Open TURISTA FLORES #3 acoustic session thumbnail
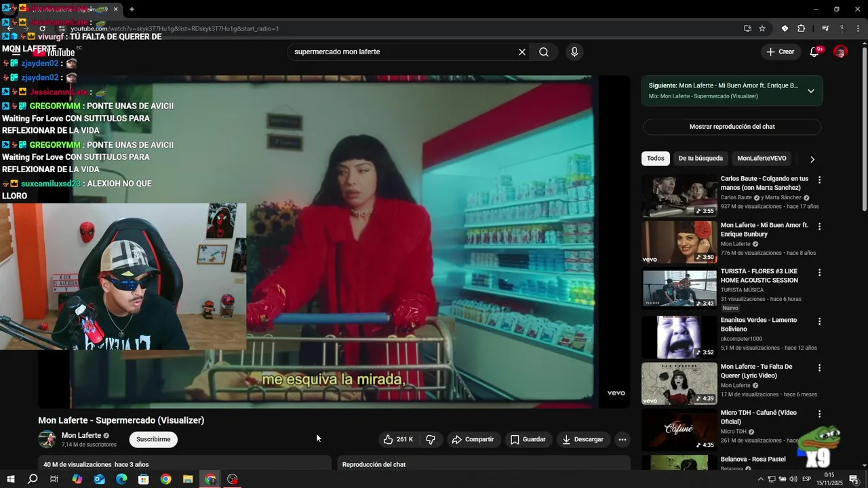 tap(679, 288)
